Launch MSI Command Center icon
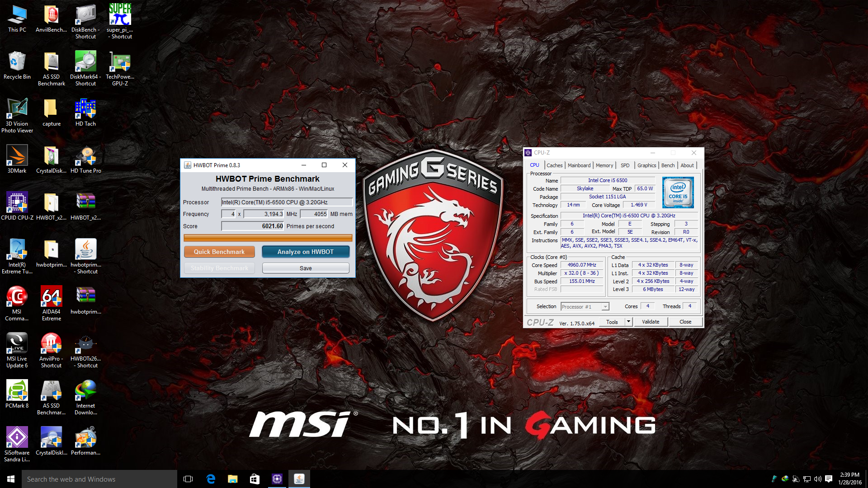 (17, 304)
